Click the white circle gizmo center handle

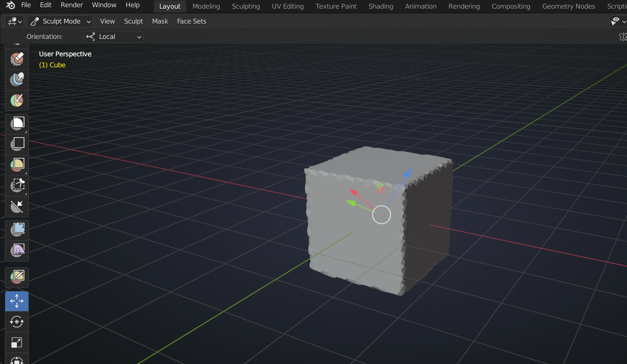tap(382, 215)
